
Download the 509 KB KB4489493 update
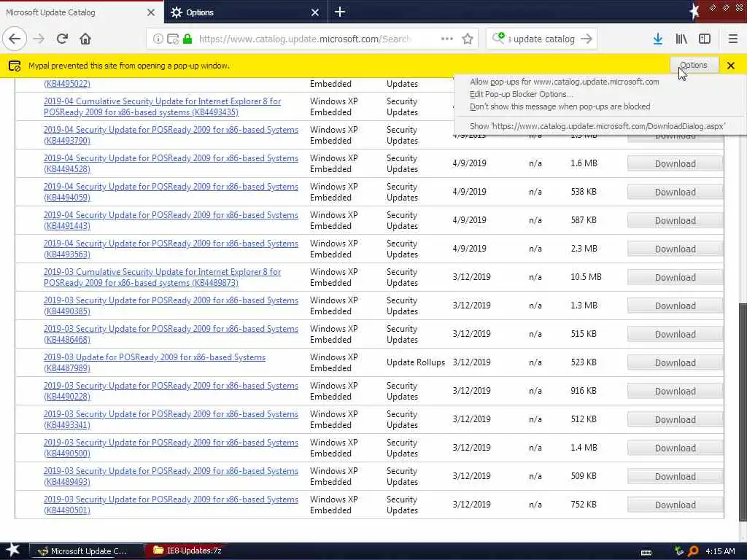point(675,476)
